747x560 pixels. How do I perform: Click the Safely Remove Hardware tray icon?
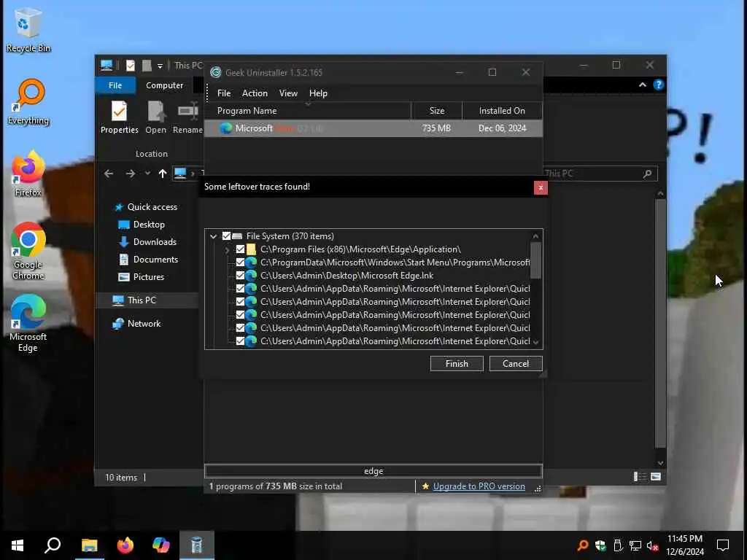point(618,545)
